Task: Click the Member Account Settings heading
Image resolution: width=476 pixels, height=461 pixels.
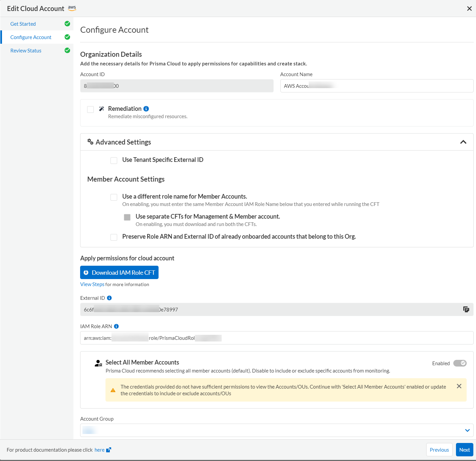Action: pyautogui.click(x=126, y=179)
